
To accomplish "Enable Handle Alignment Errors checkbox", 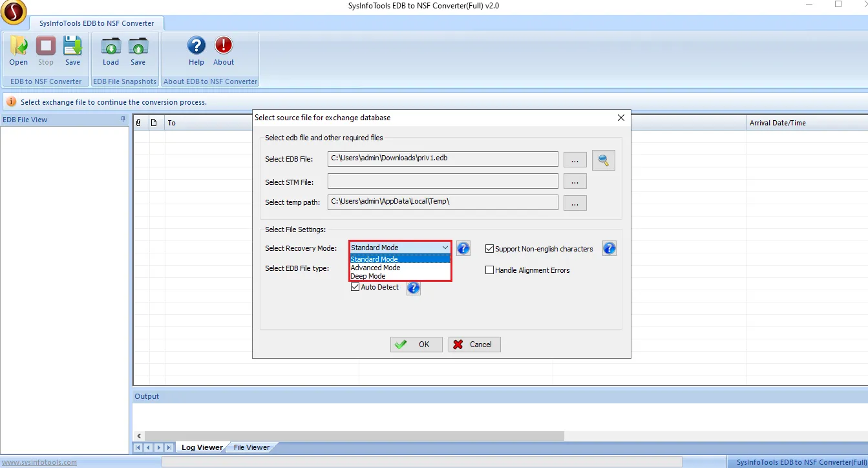I will (490, 270).
